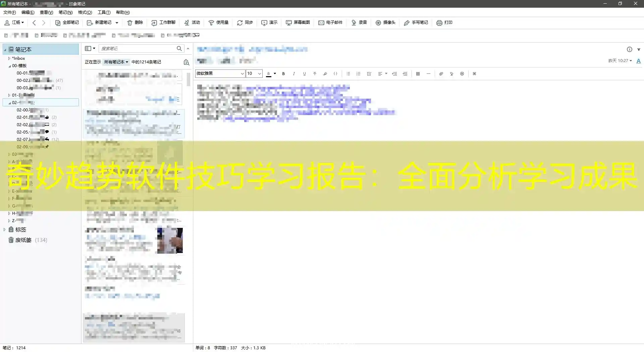This screenshot has height=352, width=644.
Task: Toggle italic formatting
Action: coord(294,74)
